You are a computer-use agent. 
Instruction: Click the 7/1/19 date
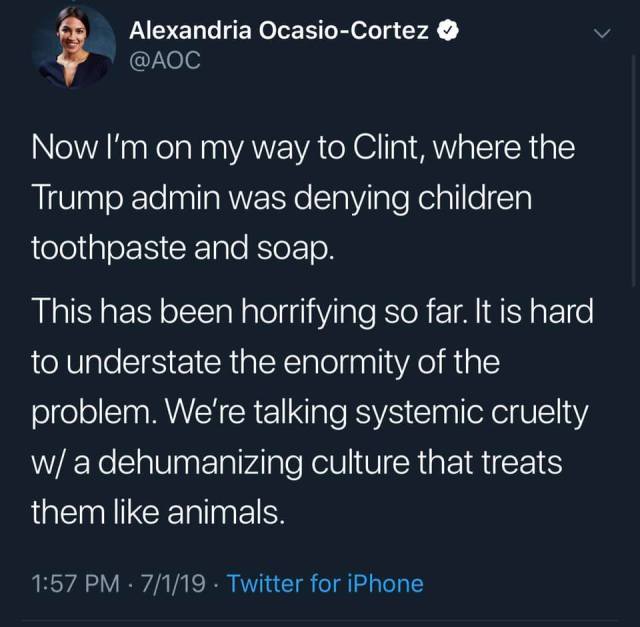point(173,583)
